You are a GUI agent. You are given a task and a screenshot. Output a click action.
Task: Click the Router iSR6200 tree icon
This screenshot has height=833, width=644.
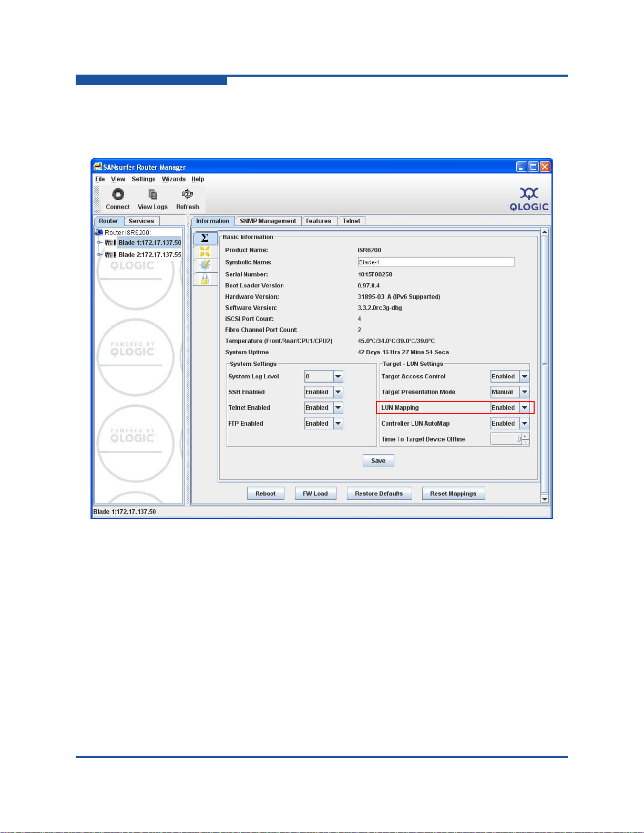click(x=99, y=232)
